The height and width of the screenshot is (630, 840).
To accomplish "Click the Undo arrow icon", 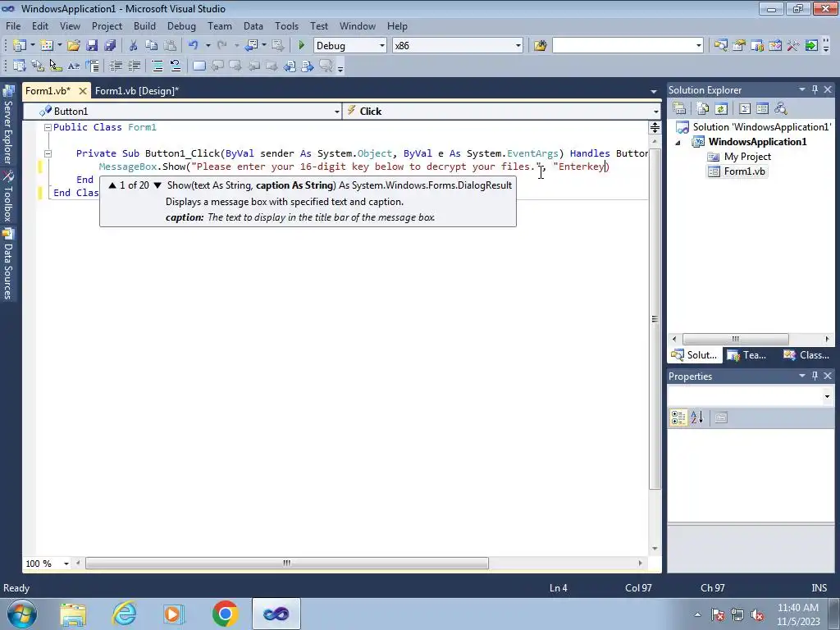I will 194,46.
